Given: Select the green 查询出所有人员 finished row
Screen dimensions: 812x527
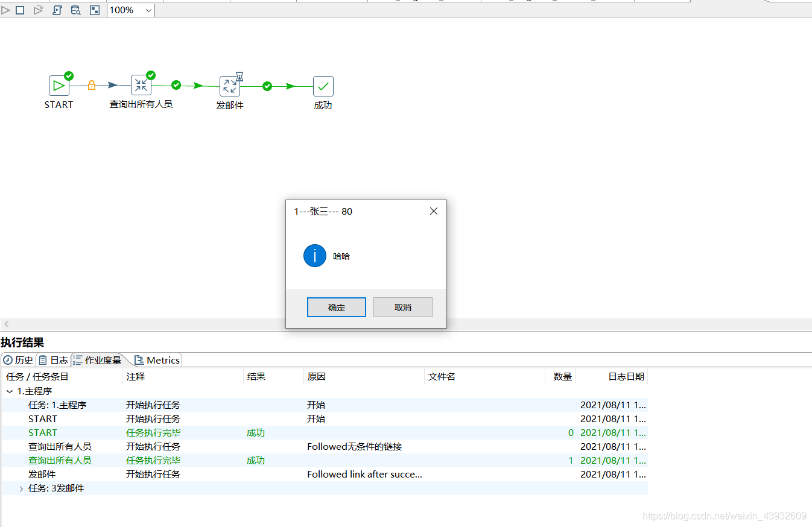Looking at the screenshot, I should point(324,460).
